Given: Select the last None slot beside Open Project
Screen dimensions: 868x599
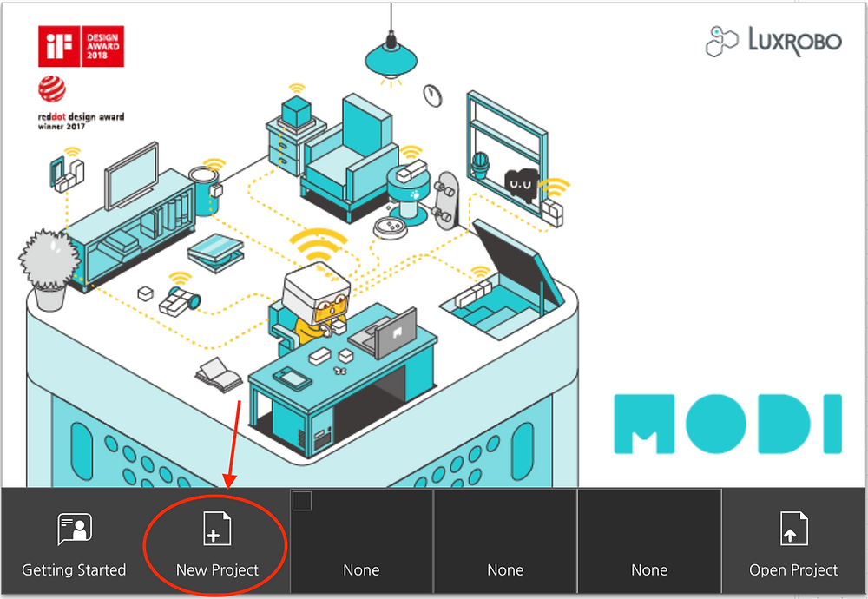Looking at the screenshot, I should tap(648, 542).
